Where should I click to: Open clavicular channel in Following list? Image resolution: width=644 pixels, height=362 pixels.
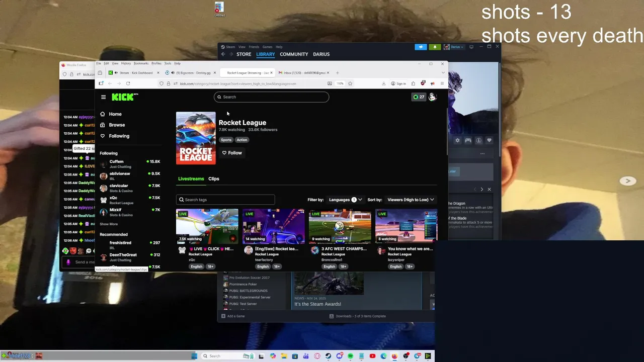click(130, 188)
